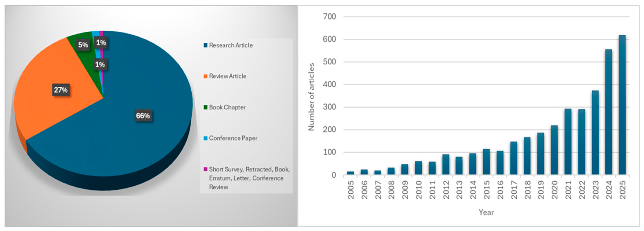644x231 pixels.
Task: Click the orange Review Article legend swatch
Action: [x=206, y=76]
